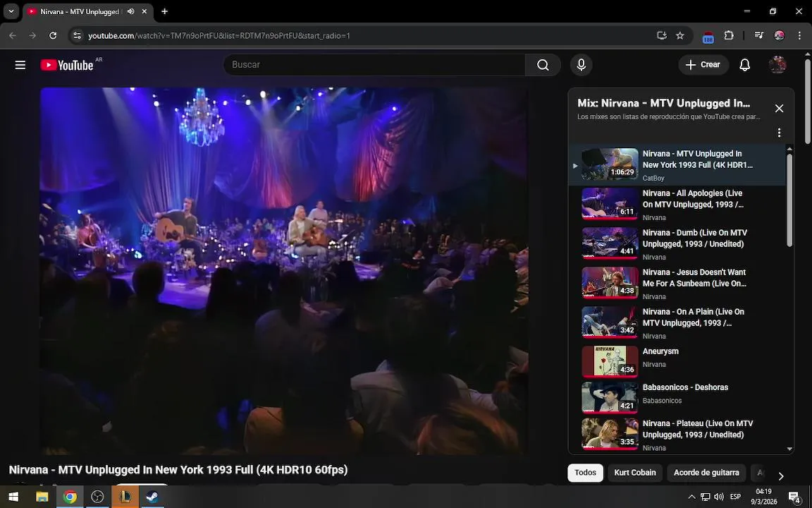Click the URL in the address bar
The width and height of the screenshot is (812, 508).
point(219,36)
